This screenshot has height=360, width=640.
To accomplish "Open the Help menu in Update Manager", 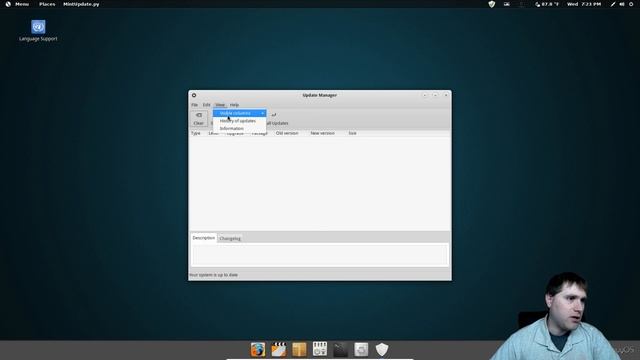I will point(234,105).
